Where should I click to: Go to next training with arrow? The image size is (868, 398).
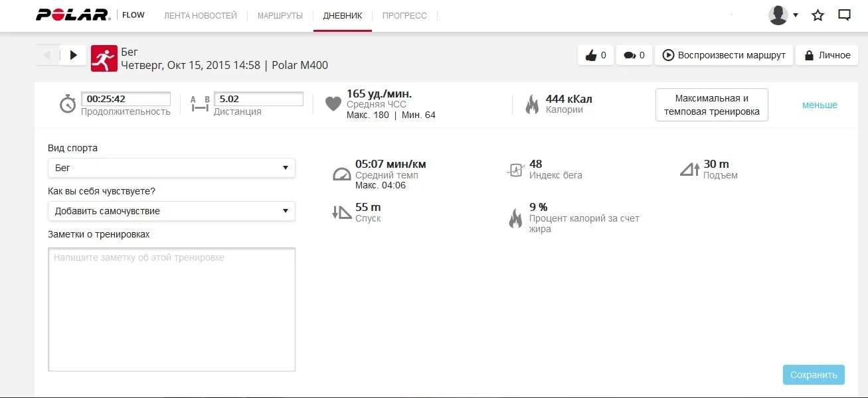(73, 55)
